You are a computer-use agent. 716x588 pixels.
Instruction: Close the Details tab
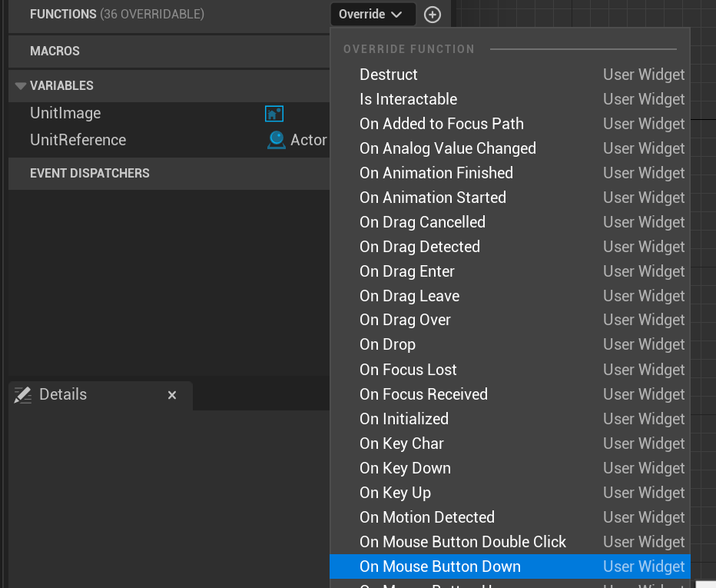(172, 395)
